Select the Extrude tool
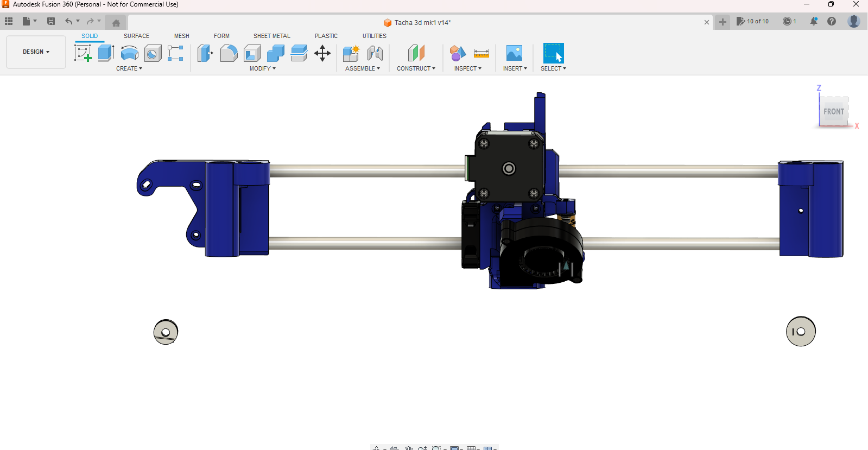 (x=106, y=53)
